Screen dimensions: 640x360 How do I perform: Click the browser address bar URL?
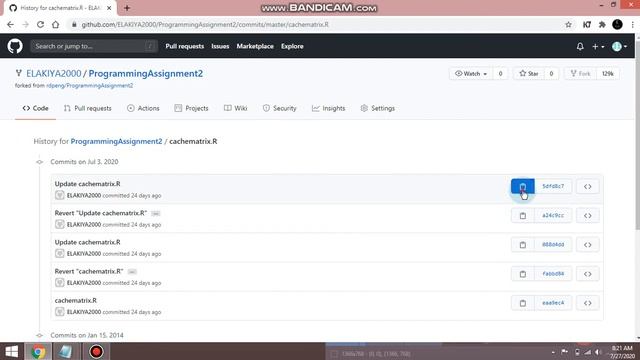[x=205, y=24]
